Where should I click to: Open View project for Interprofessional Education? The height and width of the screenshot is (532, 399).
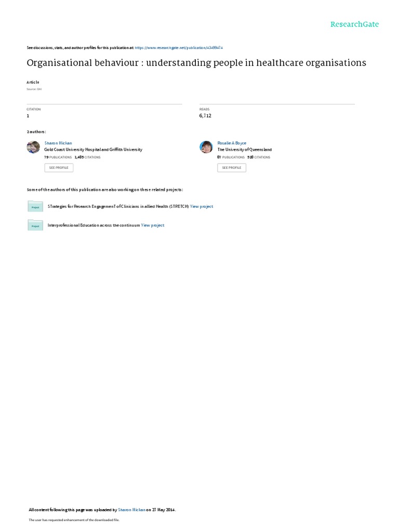pos(153,225)
